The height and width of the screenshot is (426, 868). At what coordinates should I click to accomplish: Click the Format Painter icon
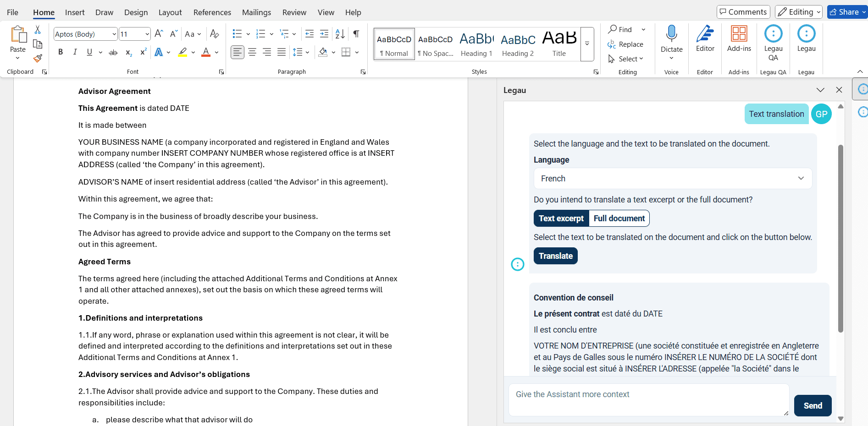(x=38, y=59)
